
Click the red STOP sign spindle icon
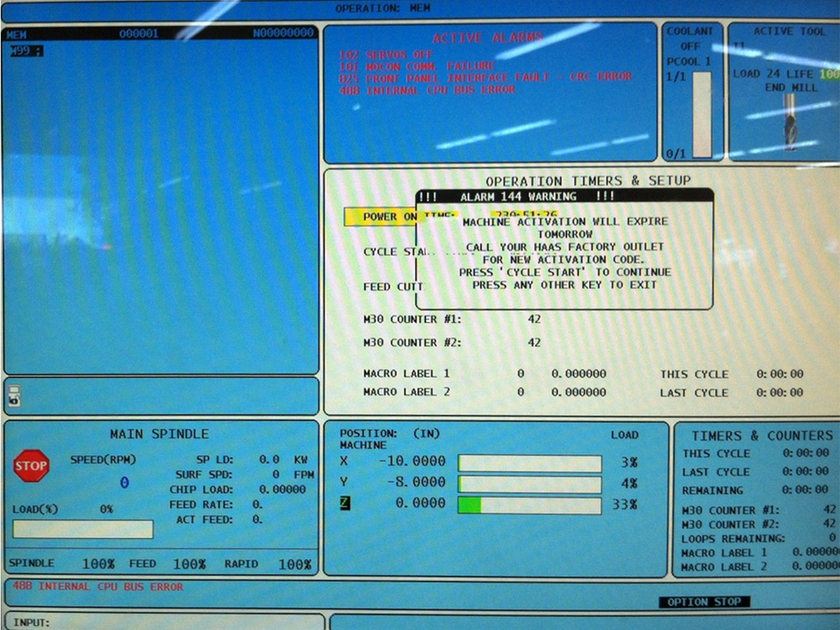coord(31,466)
